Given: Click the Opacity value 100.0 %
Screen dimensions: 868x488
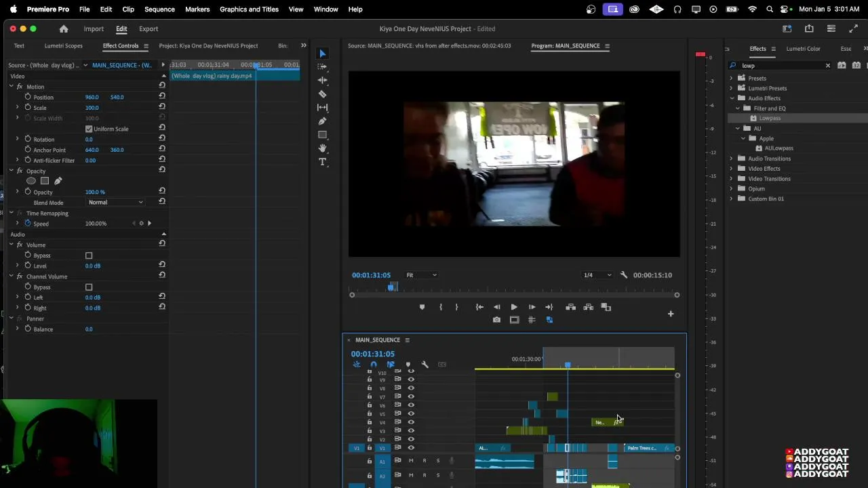Looking at the screenshot, I should click(95, 192).
